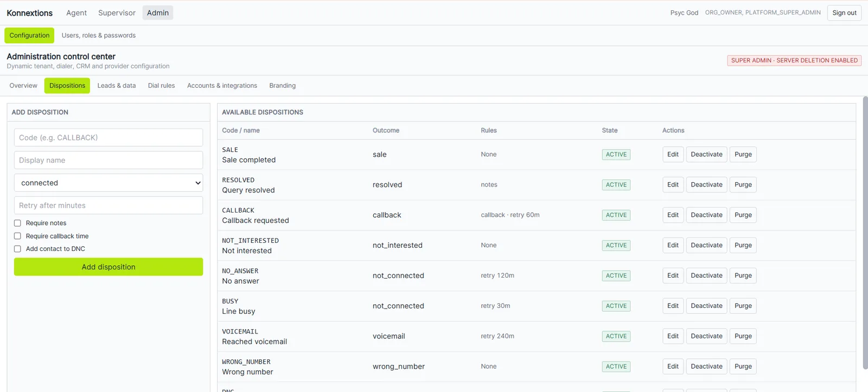Image resolution: width=868 pixels, height=392 pixels.
Task: Deactivate the BUSY disposition
Action: [x=706, y=306]
